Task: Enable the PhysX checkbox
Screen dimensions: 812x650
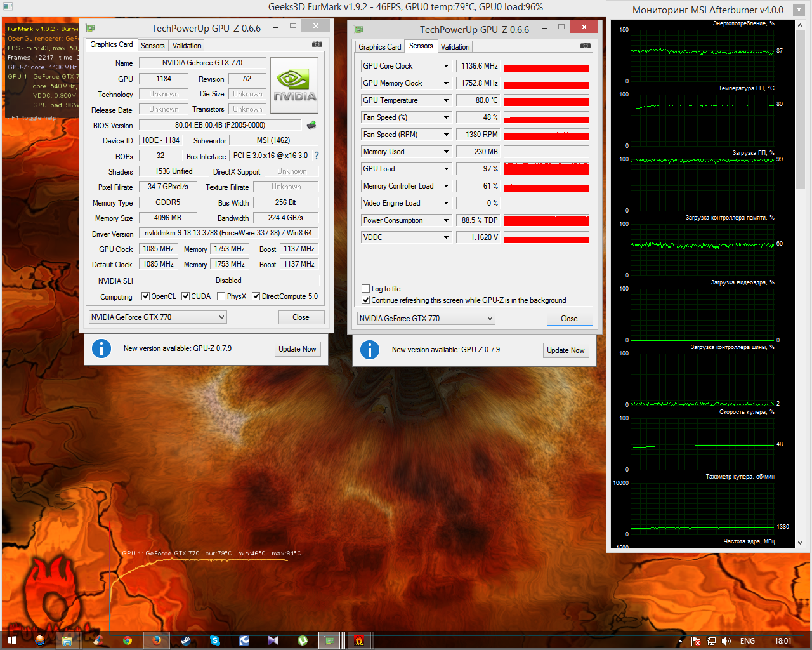Action: (221, 296)
